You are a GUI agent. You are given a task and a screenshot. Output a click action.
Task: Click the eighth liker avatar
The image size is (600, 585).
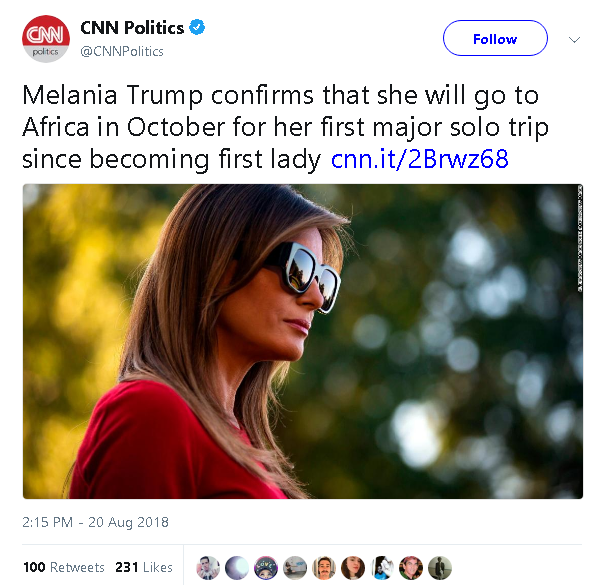(x=411, y=567)
